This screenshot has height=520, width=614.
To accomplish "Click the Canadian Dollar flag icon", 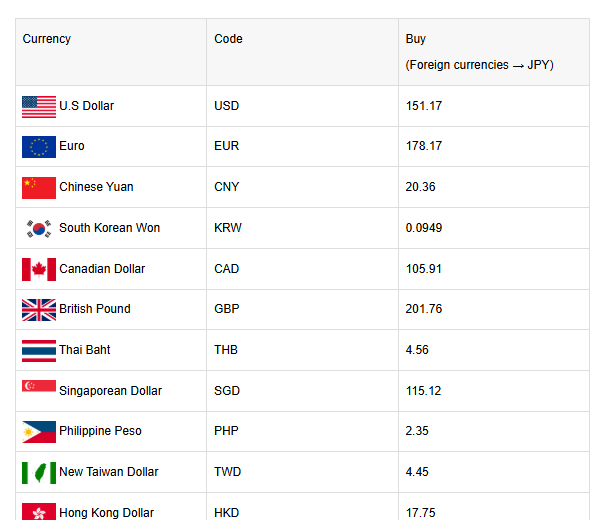I will click(x=39, y=269).
